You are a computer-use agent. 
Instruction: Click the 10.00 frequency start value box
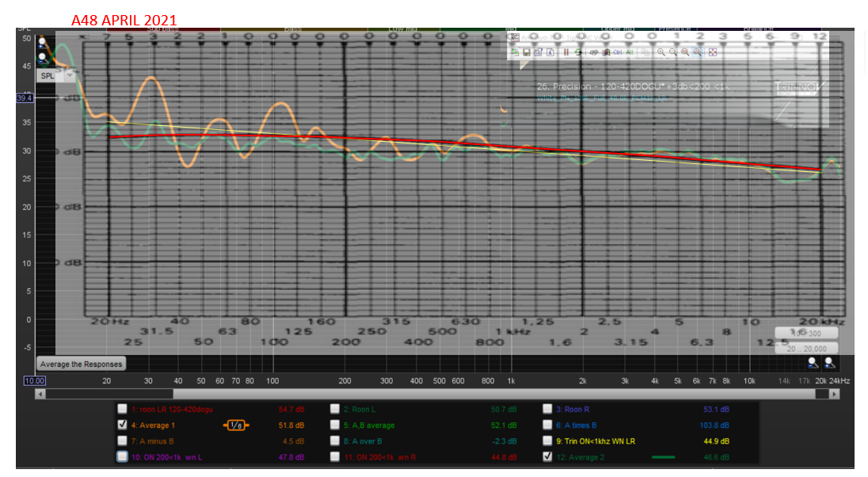[34, 380]
